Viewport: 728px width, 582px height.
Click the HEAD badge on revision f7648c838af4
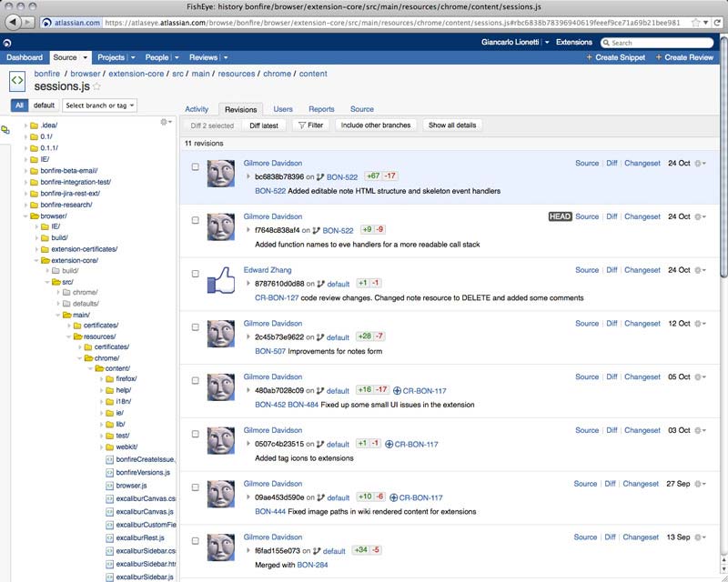(x=560, y=216)
